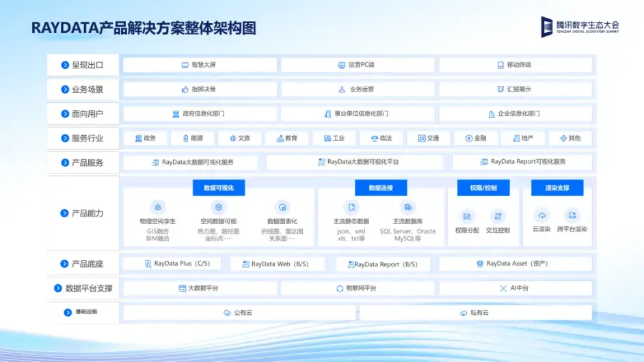Click the presentation icon beside 汇报展示
Screen dimensions: 644x362
(x=500, y=89)
